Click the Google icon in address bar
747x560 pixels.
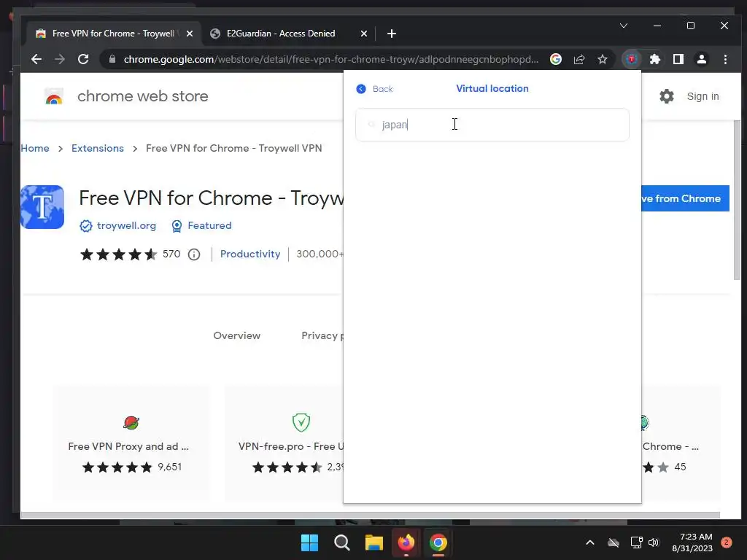[555, 59]
